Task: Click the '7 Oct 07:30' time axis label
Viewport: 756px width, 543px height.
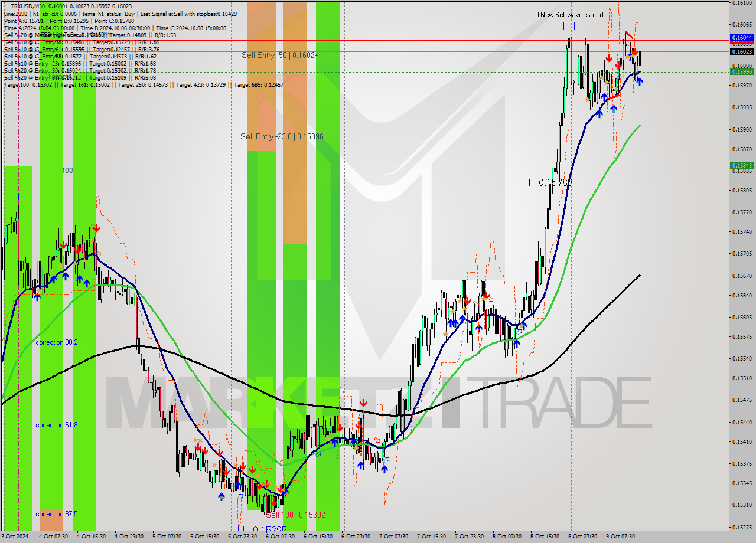Action: (x=393, y=537)
